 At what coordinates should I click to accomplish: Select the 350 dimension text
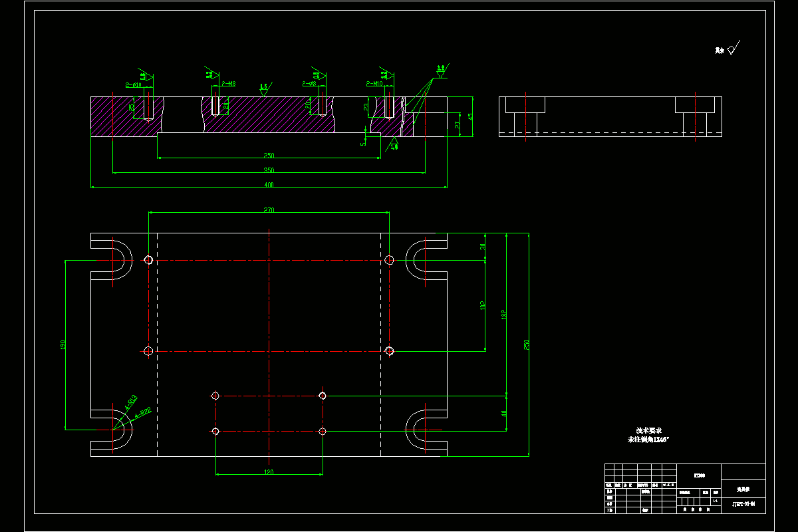coord(269,170)
